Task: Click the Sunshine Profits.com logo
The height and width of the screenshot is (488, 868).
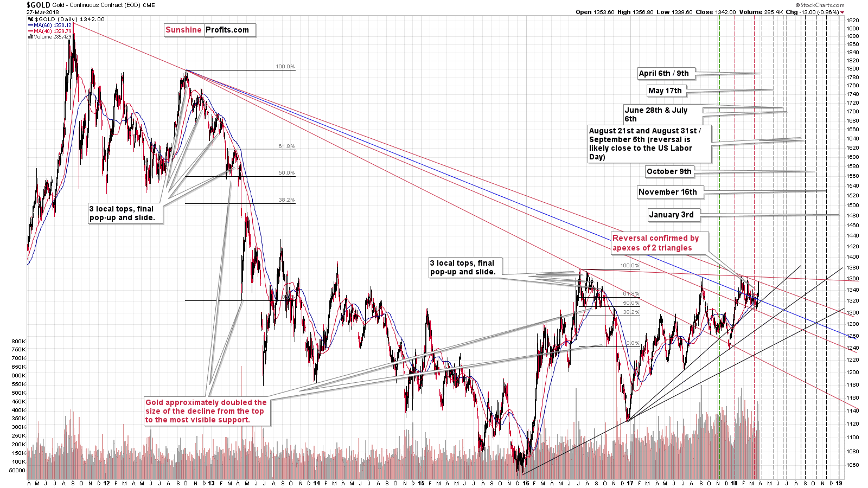Action: [x=210, y=30]
